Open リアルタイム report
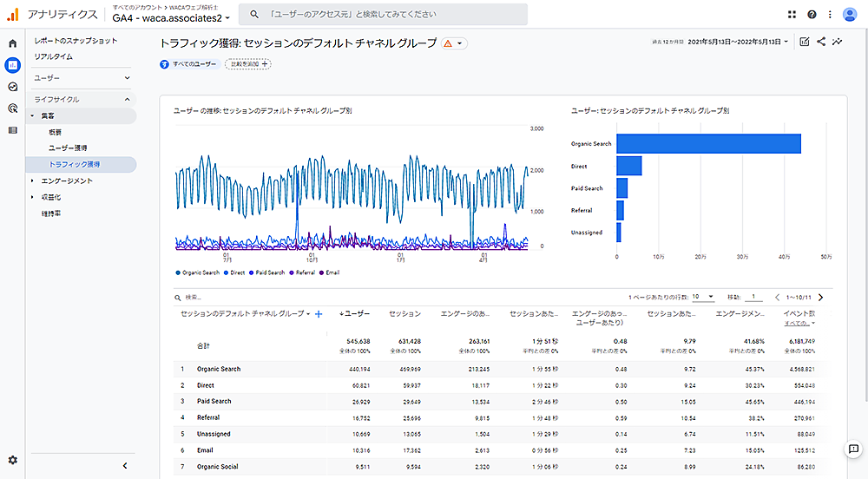Viewport: 868px width, 479px height. click(54, 56)
